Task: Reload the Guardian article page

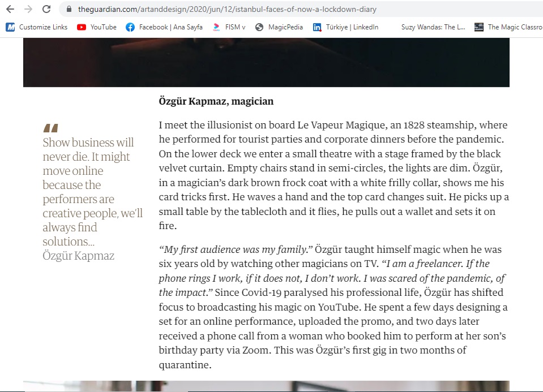Action: (x=46, y=9)
